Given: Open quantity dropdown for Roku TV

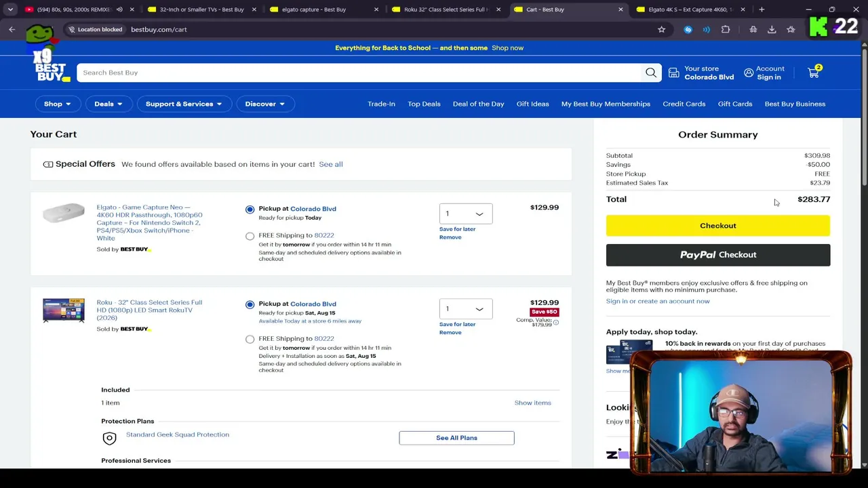Looking at the screenshot, I should 466,308.
